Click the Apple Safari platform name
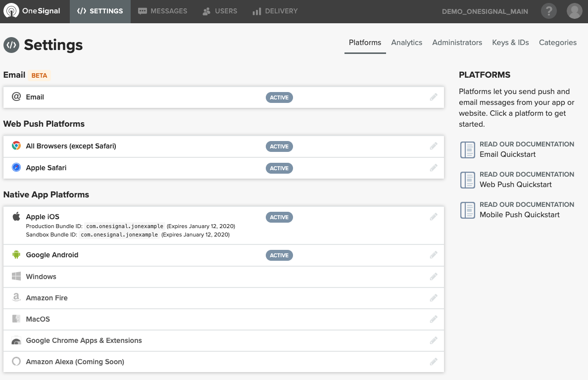 pos(46,168)
